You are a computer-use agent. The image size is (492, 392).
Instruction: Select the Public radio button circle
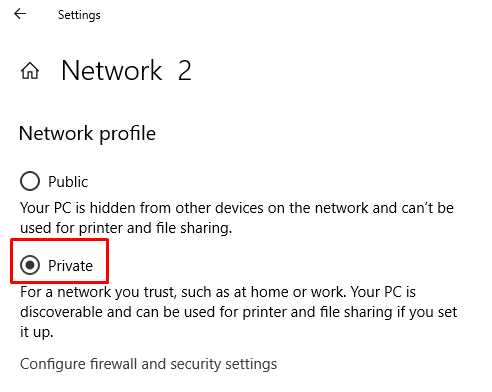pos(30,181)
